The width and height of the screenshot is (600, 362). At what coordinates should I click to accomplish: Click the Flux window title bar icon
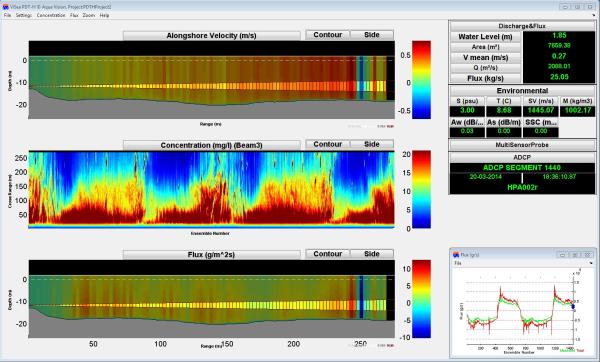click(x=456, y=254)
